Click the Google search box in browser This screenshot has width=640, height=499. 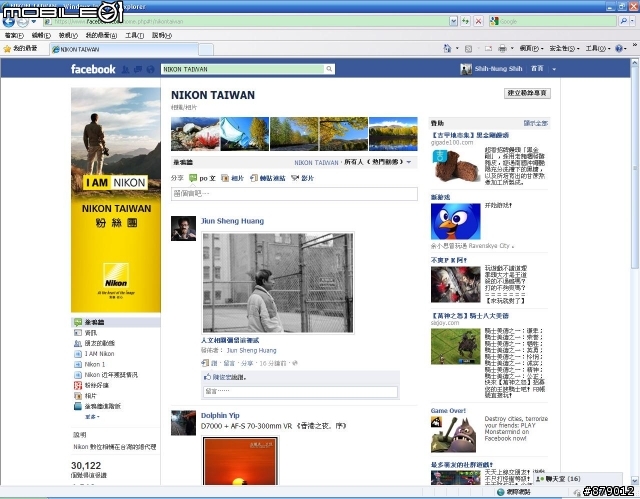553,21
